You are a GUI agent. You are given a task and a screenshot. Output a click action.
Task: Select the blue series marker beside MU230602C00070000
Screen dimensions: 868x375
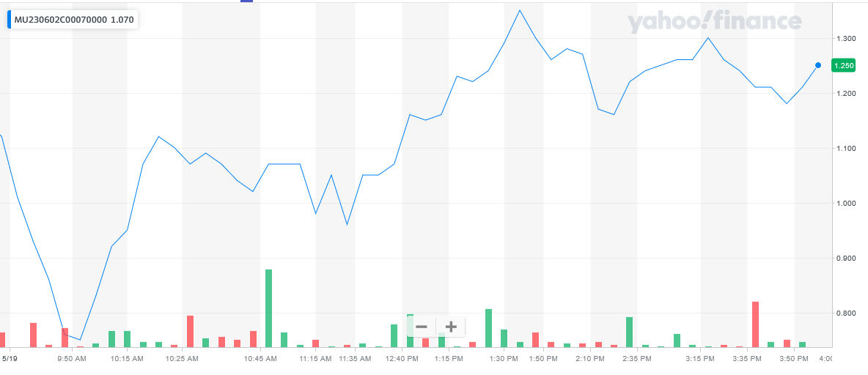click(10, 20)
